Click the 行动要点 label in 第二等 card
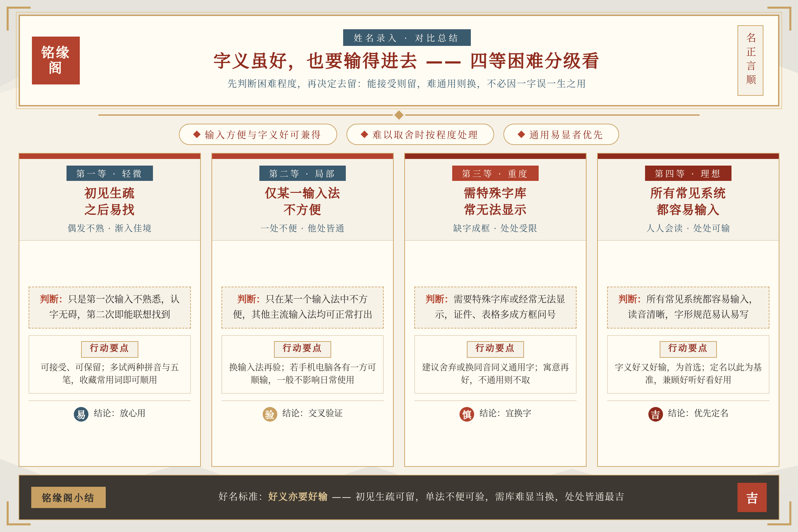The image size is (798, 532). [x=302, y=349]
